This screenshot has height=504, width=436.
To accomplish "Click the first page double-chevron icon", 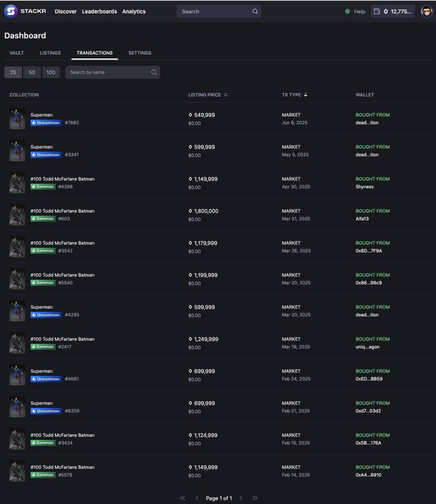I will (x=183, y=498).
